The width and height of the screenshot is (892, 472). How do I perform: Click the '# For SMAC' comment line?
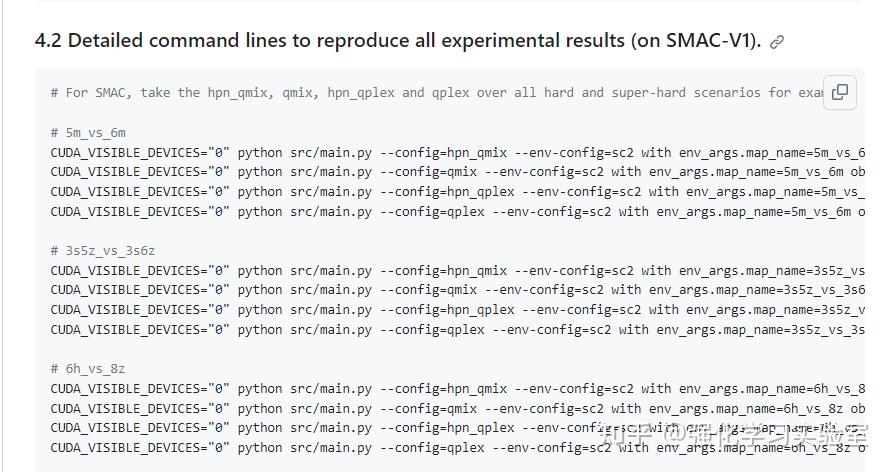[x=430, y=92]
